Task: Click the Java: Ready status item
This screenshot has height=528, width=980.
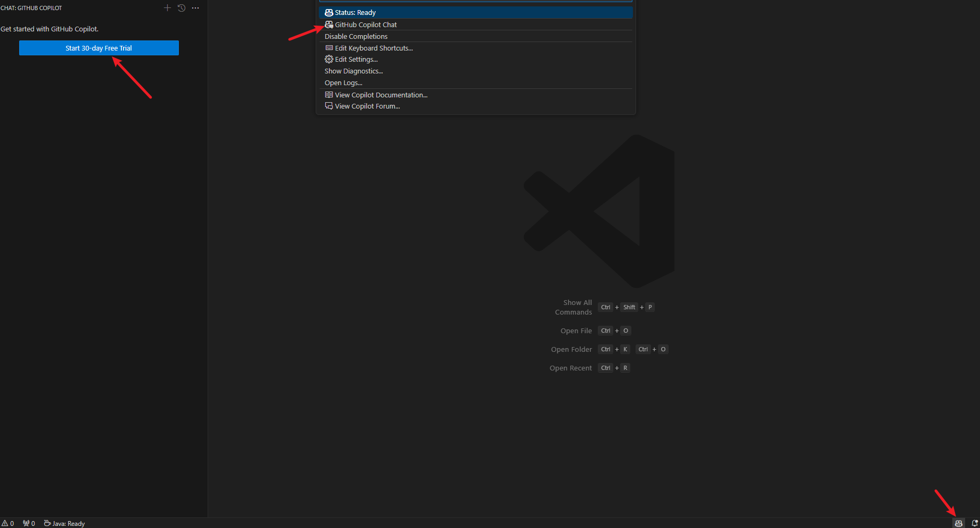Action: (64, 524)
